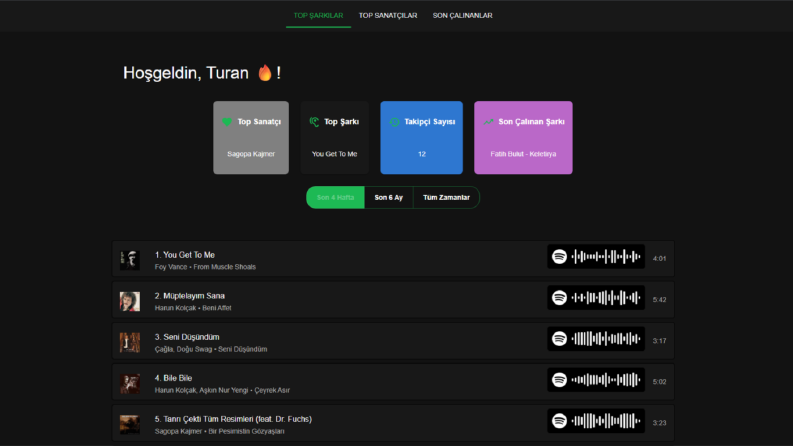
Task: Click duration 5:42 on second track
Action: pos(659,300)
